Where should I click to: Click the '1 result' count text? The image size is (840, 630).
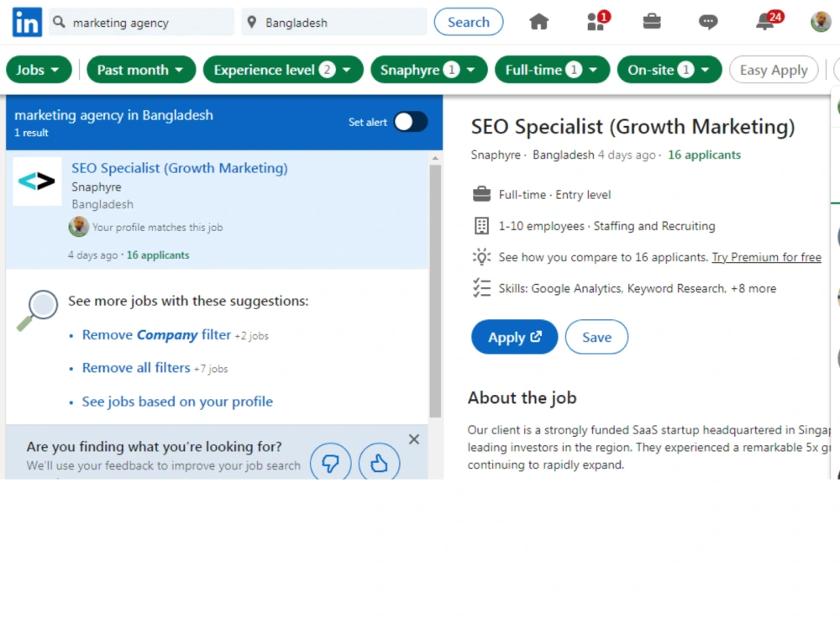point(31,133)
